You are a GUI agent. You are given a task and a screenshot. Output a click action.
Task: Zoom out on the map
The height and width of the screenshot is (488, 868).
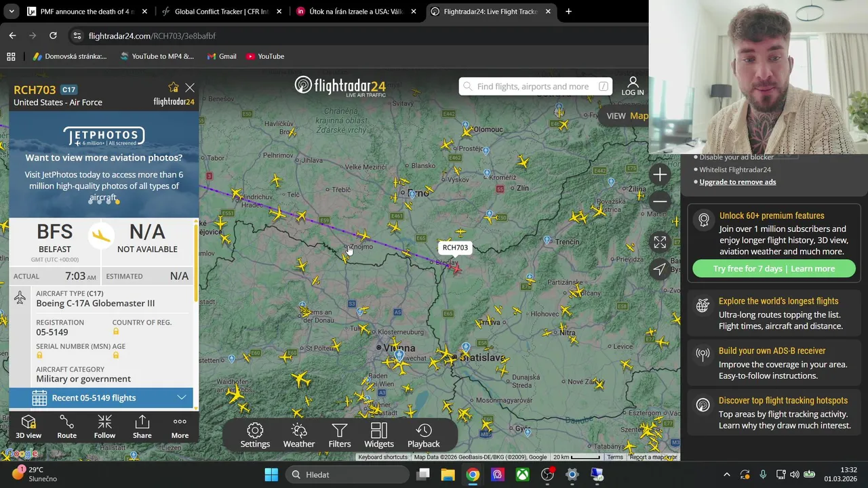660,201
